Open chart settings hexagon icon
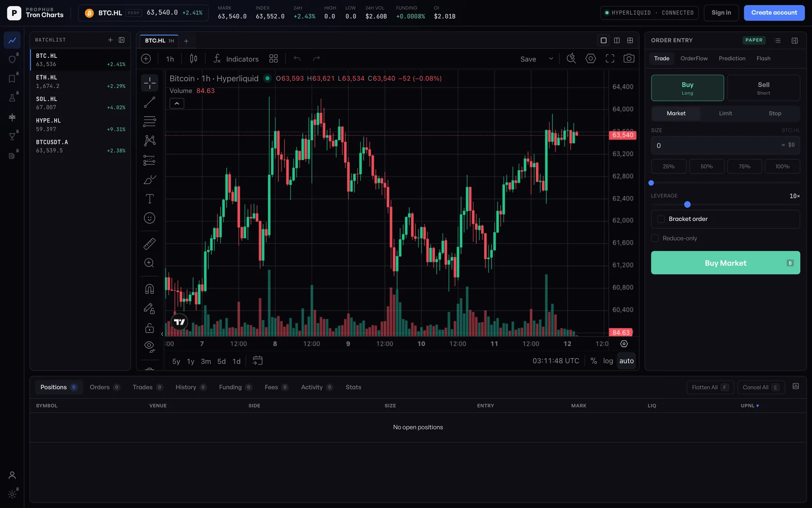This screenshot has height=508, width=812. point(591,59)
